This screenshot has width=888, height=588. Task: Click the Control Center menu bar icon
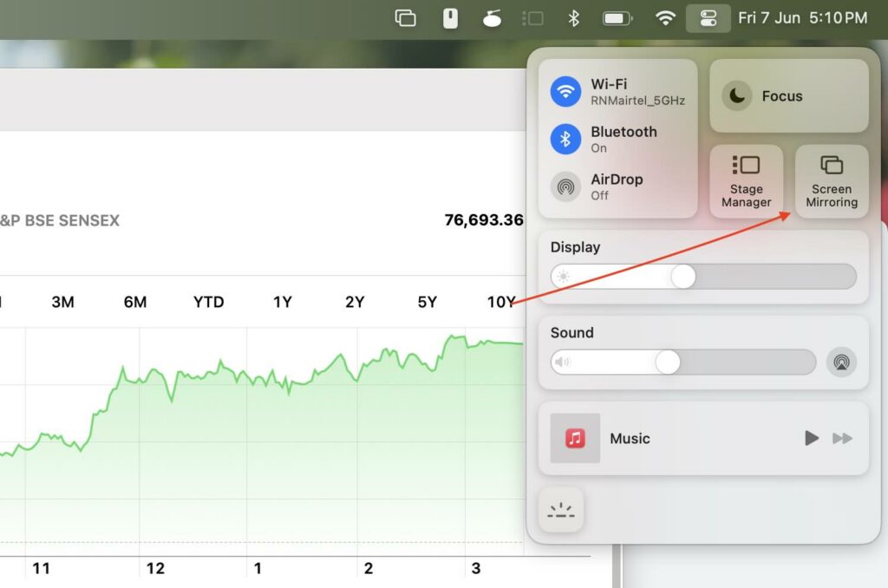click(x=708, y=18)
